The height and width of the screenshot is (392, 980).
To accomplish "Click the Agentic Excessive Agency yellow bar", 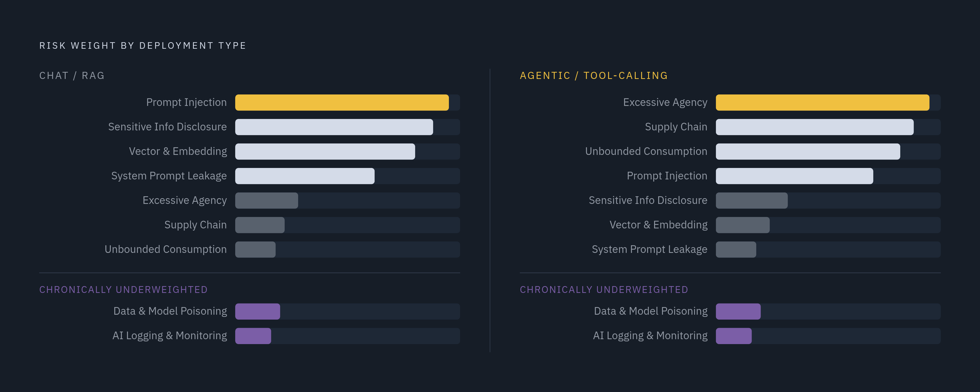I will click(x=822, y=102).
